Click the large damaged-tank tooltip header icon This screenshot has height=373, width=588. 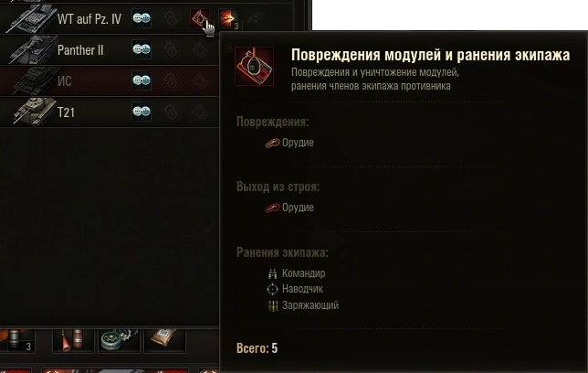254,67
